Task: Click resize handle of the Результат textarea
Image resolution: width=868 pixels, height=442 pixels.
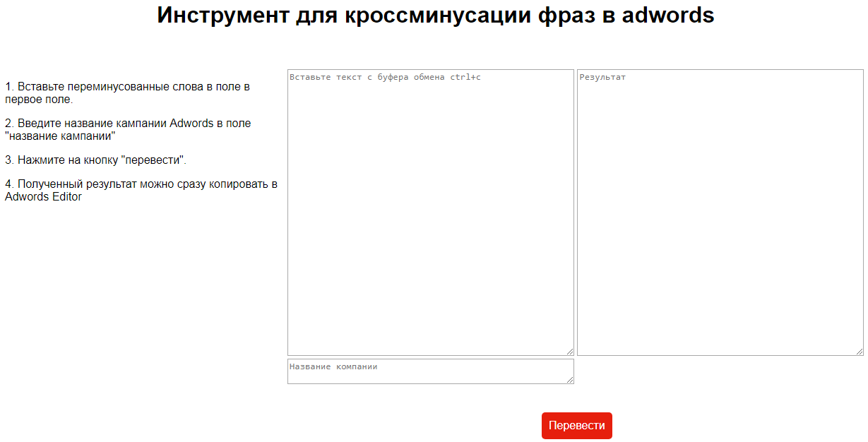Action: [859, 351]
